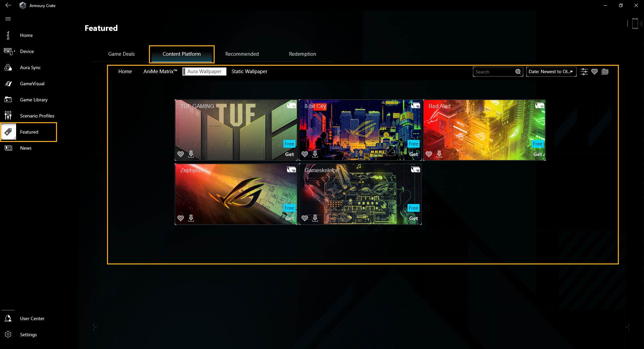Show favorites using the heart filter
The image size is (644, 349).
click(x=594, y=72)
